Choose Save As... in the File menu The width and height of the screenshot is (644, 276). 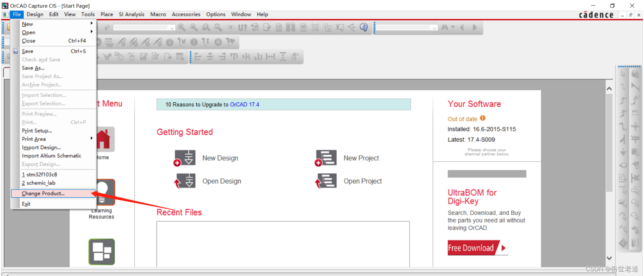tap(53, 68)
